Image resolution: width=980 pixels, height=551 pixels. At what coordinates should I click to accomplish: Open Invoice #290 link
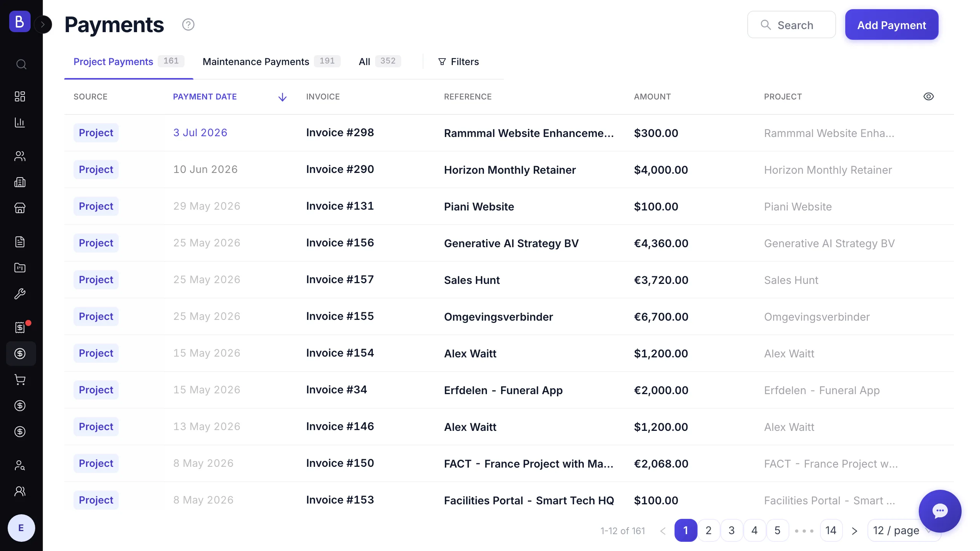[340, 169]
